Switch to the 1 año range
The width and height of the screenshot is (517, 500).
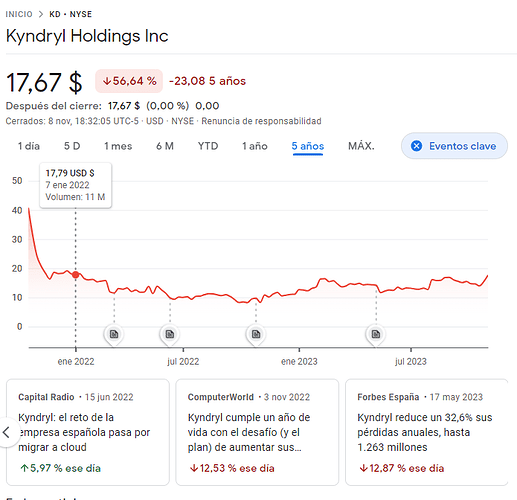[255, 146]
